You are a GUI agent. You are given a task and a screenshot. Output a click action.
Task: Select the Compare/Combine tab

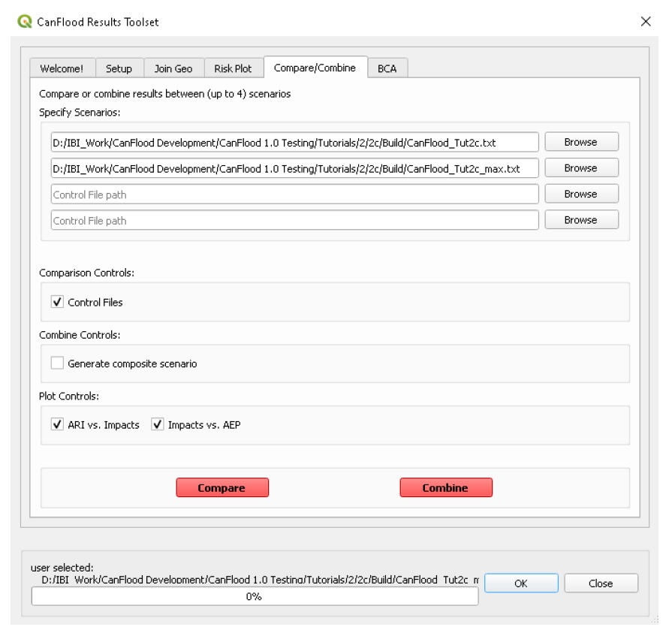(315, 68)
